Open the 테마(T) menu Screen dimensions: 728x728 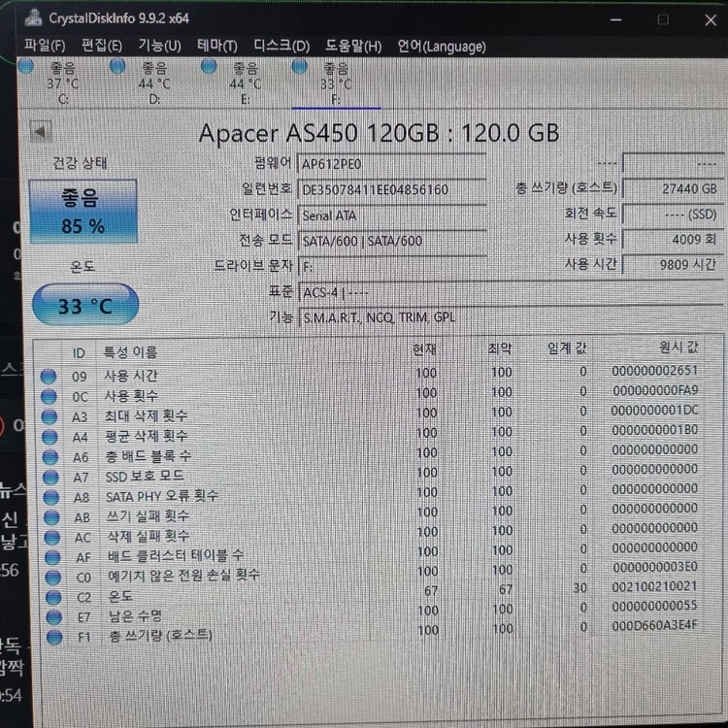[x=217, y=46]
